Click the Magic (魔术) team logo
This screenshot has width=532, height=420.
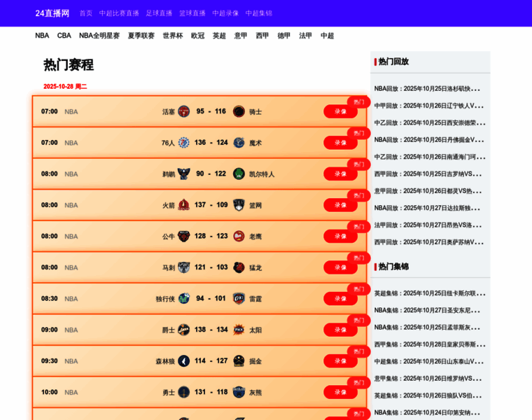(239, 143)
